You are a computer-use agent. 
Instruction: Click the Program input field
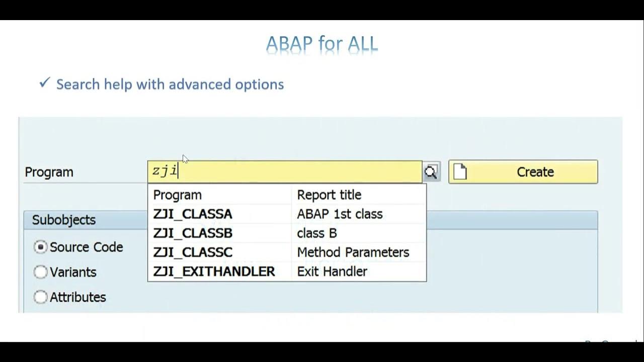285,172
